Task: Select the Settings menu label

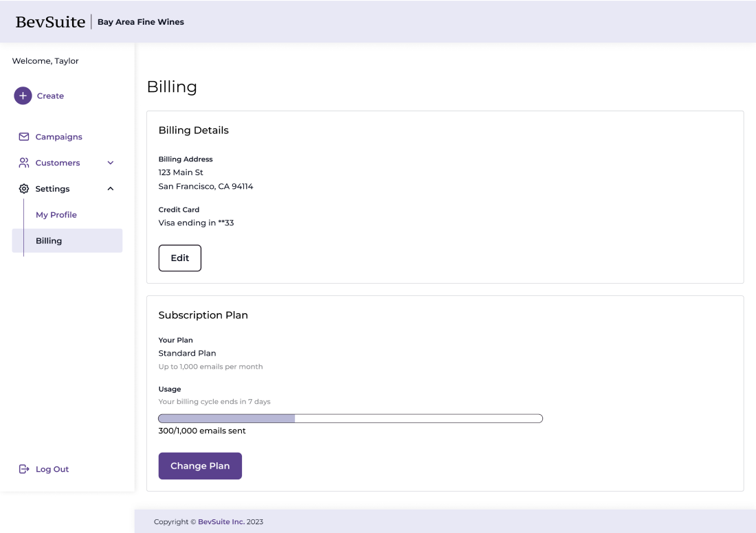Action: point(52,189)
